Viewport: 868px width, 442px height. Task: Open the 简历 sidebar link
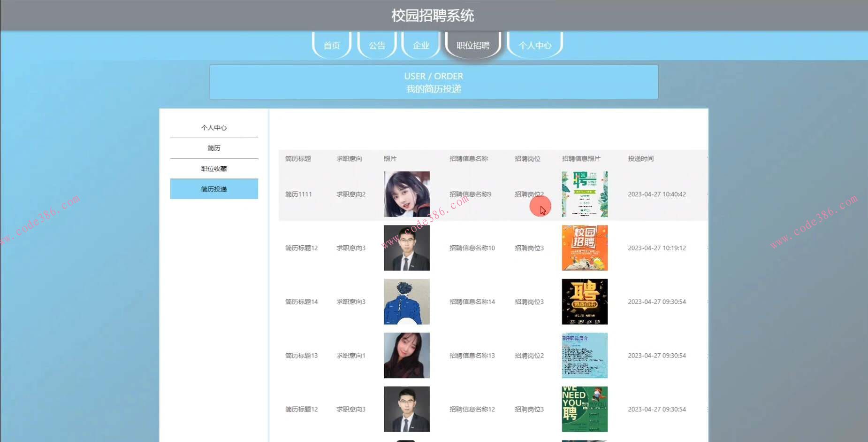[x=214, y=147]
